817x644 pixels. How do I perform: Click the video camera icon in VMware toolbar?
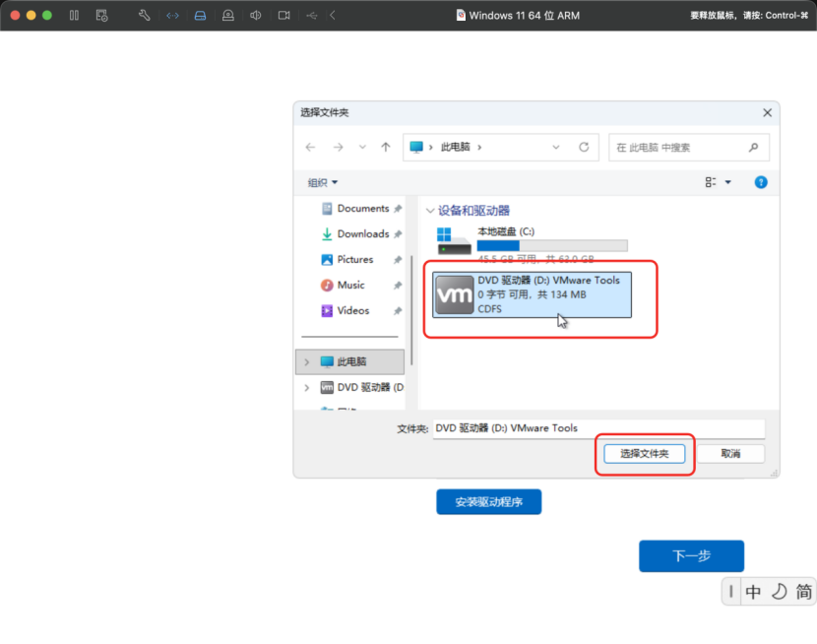pos(283,15)
